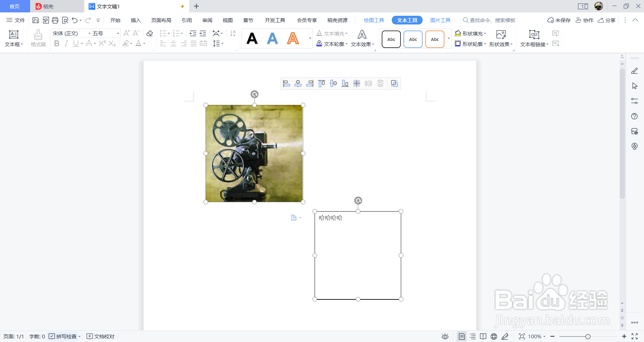Click the 协作 collaborate button
644x342 pixels.
(585, 20)
